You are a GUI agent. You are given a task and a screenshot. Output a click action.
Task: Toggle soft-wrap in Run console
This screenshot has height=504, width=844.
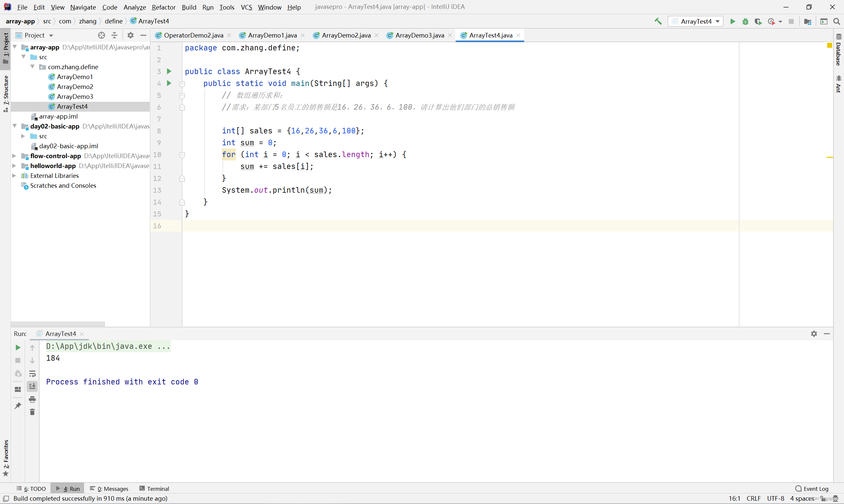[32, 374]
